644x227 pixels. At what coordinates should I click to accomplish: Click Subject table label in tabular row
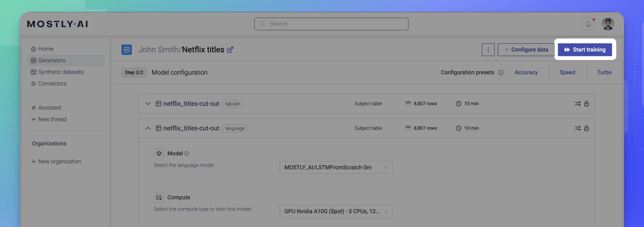(368, 104)
